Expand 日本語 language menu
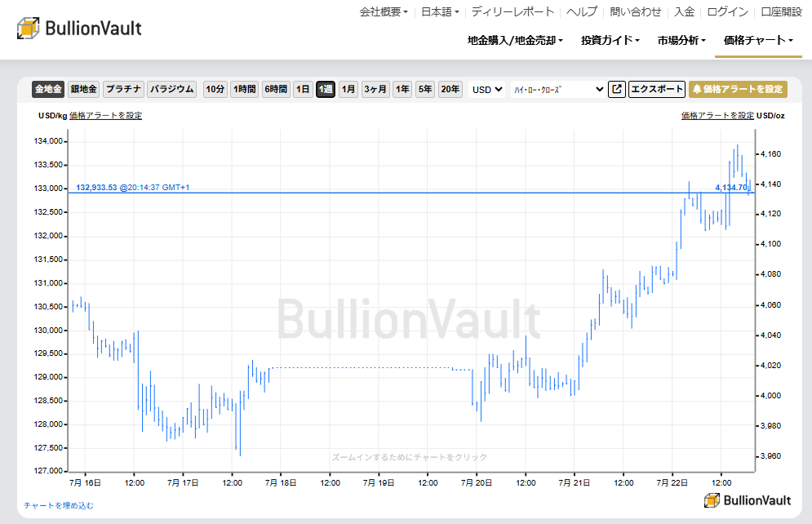 point(440,12)
